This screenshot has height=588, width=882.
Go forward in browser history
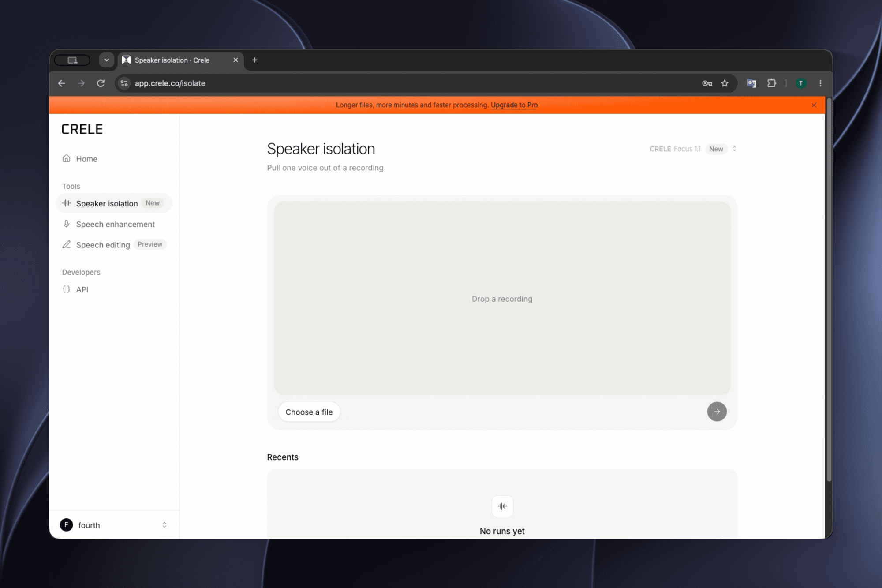pos(81,83)
